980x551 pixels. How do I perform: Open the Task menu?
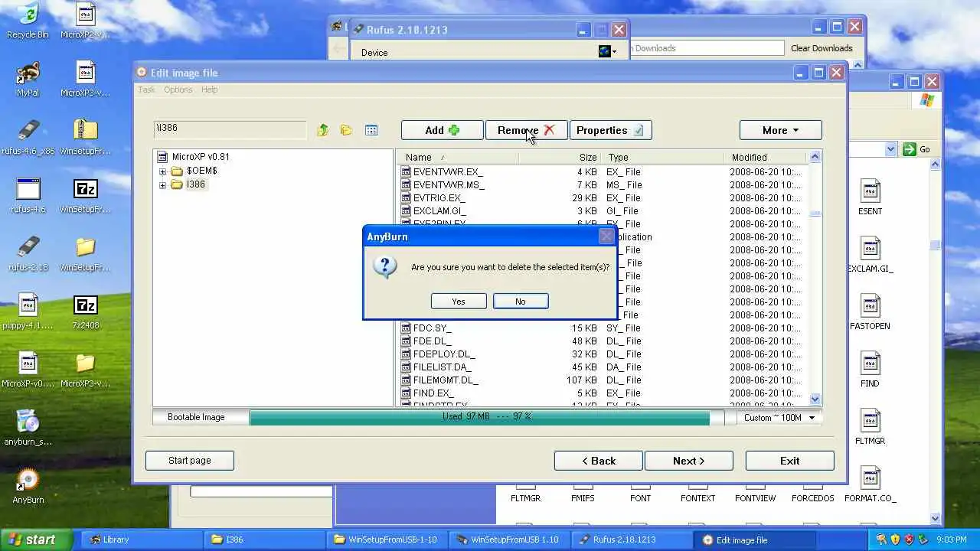pos(146,90)
